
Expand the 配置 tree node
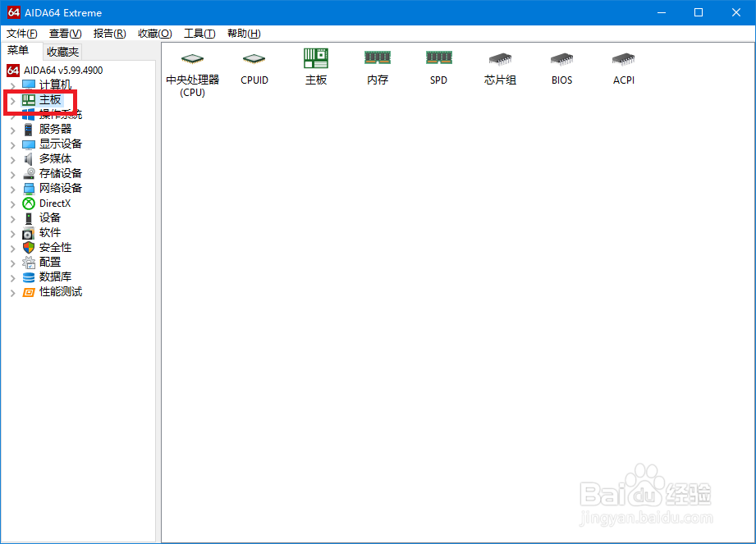pyautogui.click(x=13, y=263)
